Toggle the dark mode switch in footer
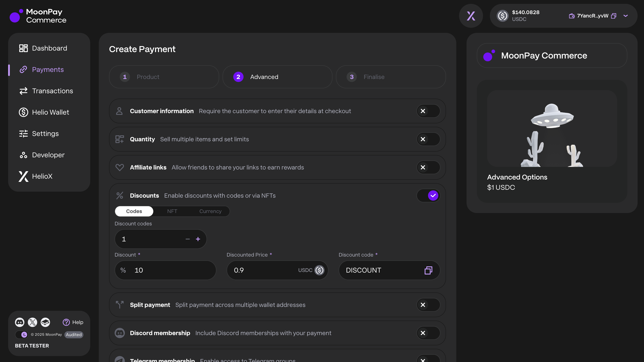The width and height of the screenshot is (644, 362). pyautogui.click(x=22, y=334)
